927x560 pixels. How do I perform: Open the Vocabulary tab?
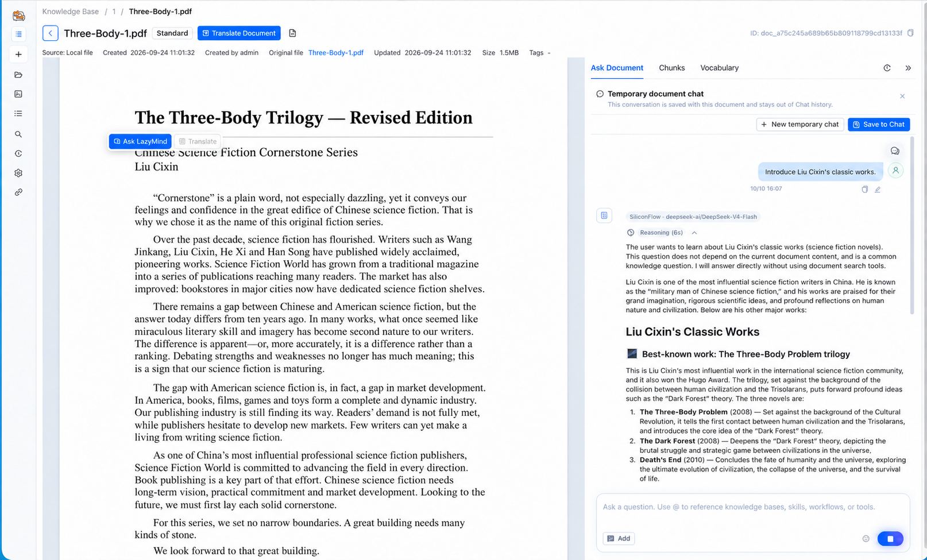tap(719, 68)
